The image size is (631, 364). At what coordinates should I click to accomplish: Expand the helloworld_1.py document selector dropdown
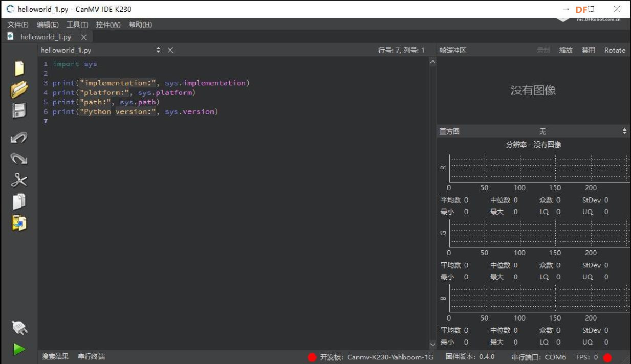(x=158, y=50)
